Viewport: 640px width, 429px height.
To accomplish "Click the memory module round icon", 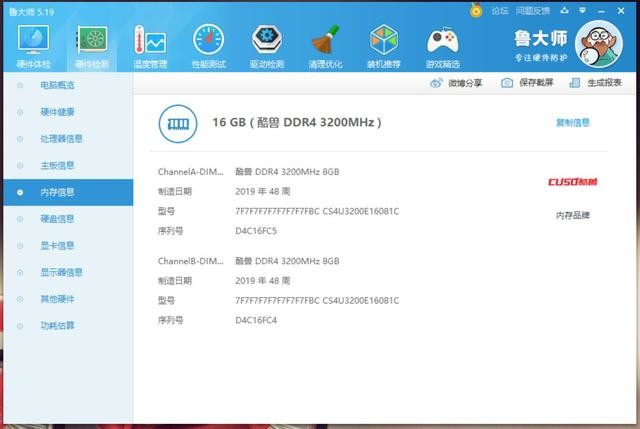I will pyautogui.click(x=178, y=124).
